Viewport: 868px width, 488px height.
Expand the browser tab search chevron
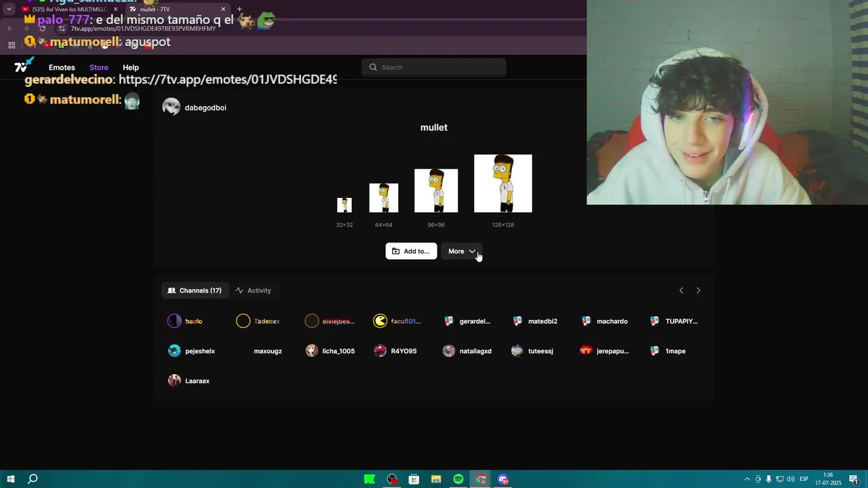tap(9, 9)
